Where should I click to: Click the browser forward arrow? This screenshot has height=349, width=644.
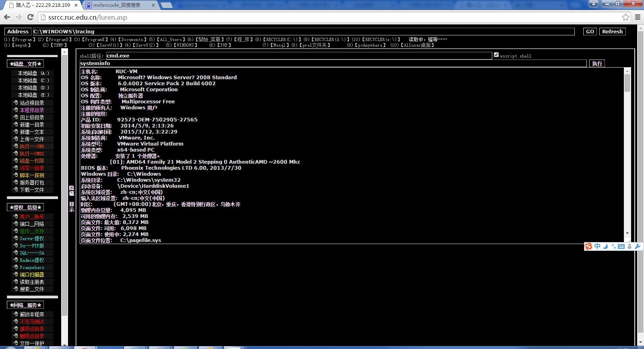point(19,17)
